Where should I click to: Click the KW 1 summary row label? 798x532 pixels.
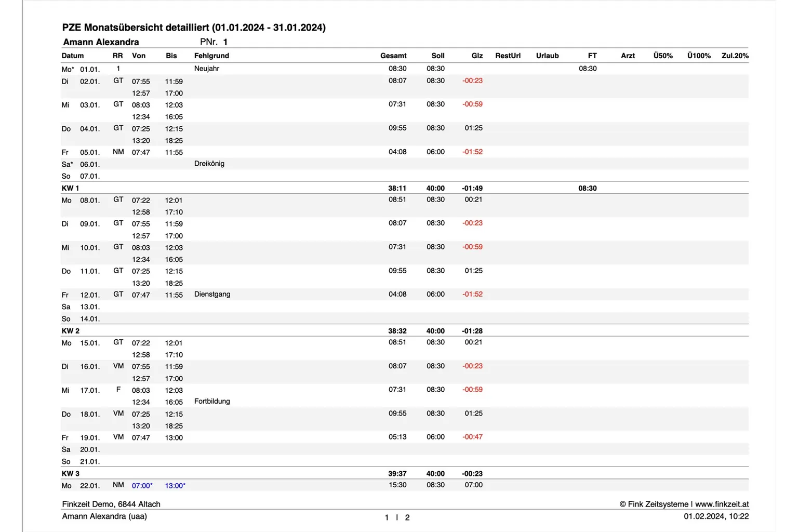[x=70, y=188]
